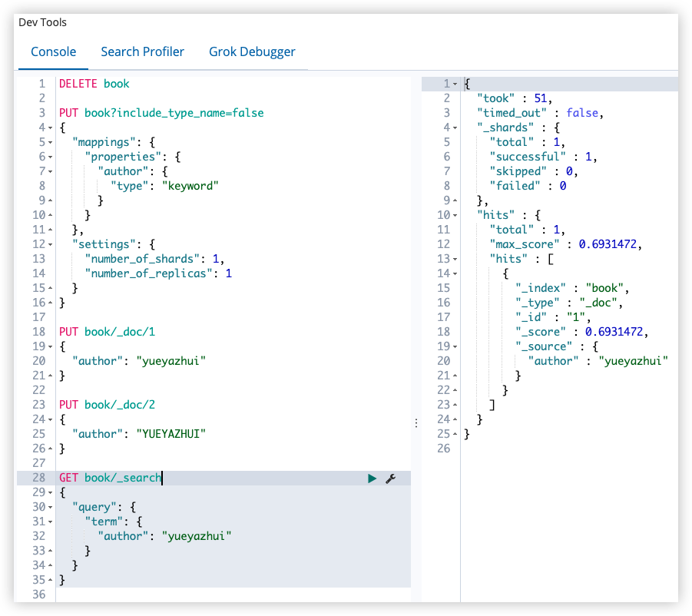692x616 pixels.
Task: Click the Dev Tools page title
Action: 42,22
